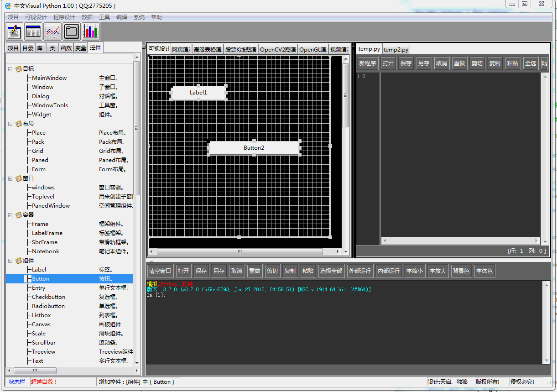The width and height of the screenshot is (557, 392).
Task: Open the 股票K线图演 tab
Action: [240, 50]
